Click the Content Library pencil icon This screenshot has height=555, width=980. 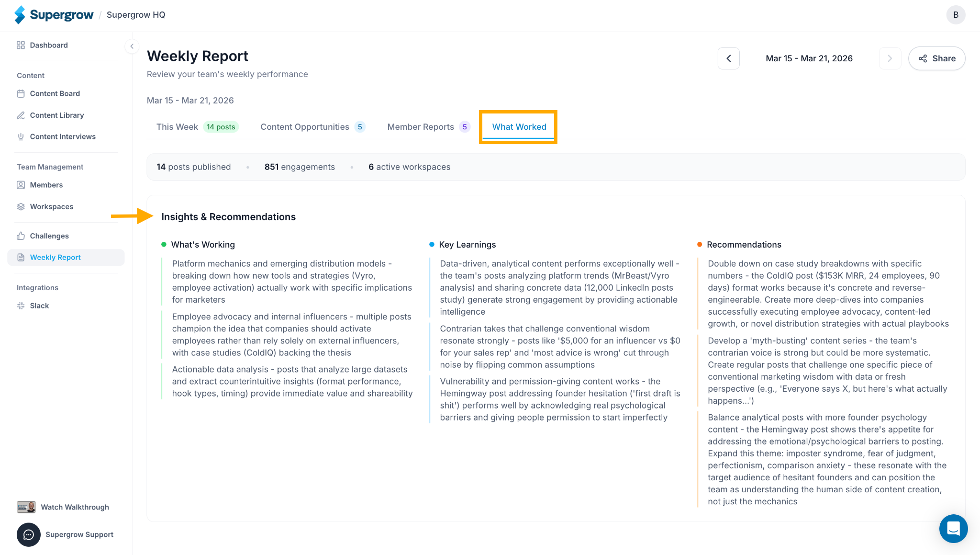click(21, 115)
